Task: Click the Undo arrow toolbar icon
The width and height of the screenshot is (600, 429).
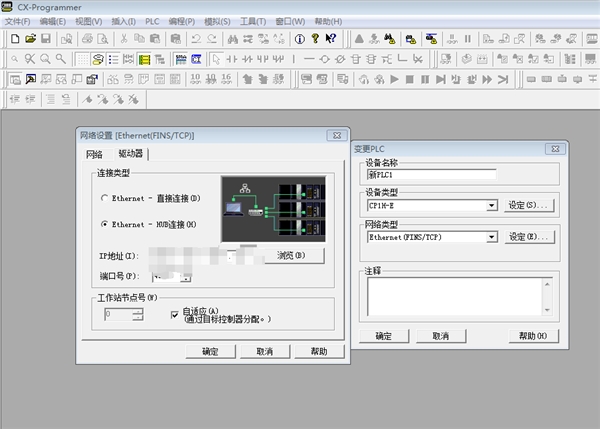Action: pos(194,39)
